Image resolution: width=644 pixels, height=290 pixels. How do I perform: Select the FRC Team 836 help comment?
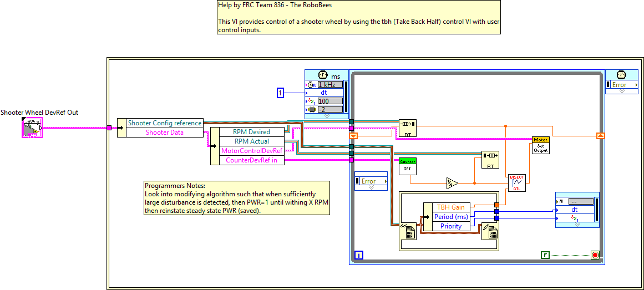[x=358, y=17]
